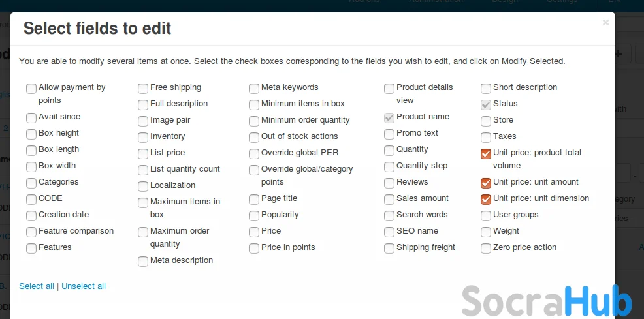This screenshot has height=319, width=644.
Task: Close the Select fields dialog
Action: (x=605, y=23)
